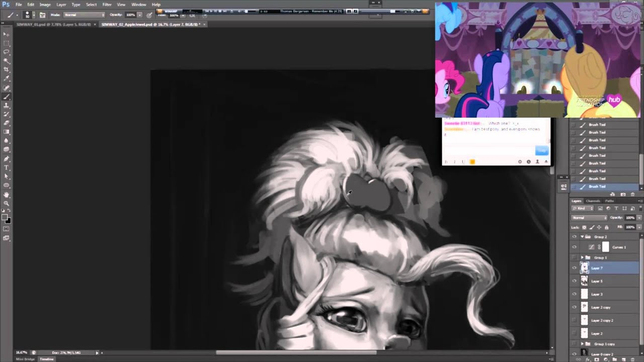
Task: Hide Layer 5 using its eye icon
Action: click(575, 281)
